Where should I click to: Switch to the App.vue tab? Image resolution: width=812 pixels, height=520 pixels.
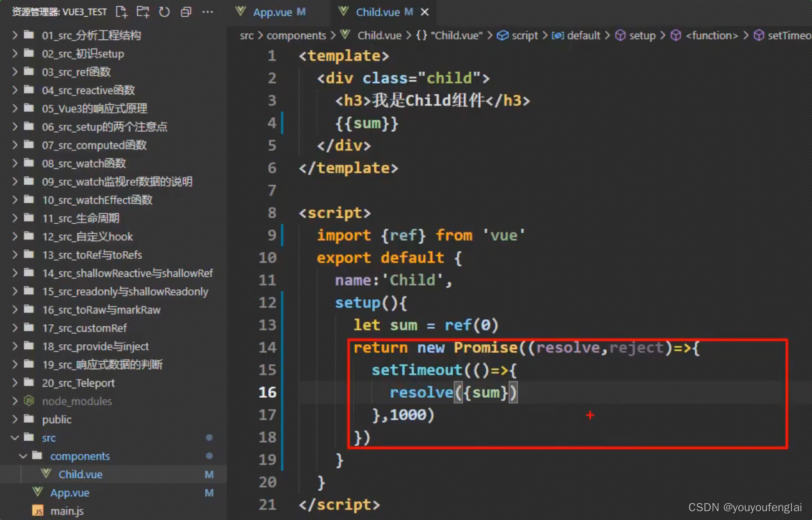click(x=271, y=12)
